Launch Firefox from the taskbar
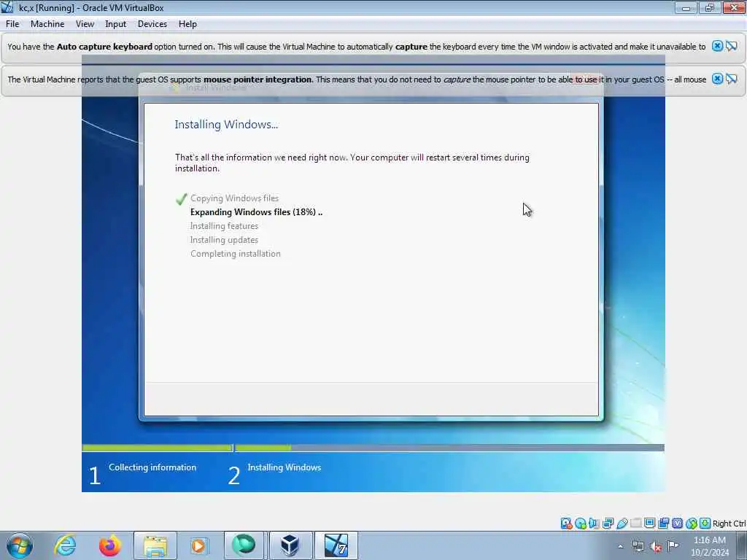Screen dimensions: 747x560 pyautogui.click(x=109, y=545)
